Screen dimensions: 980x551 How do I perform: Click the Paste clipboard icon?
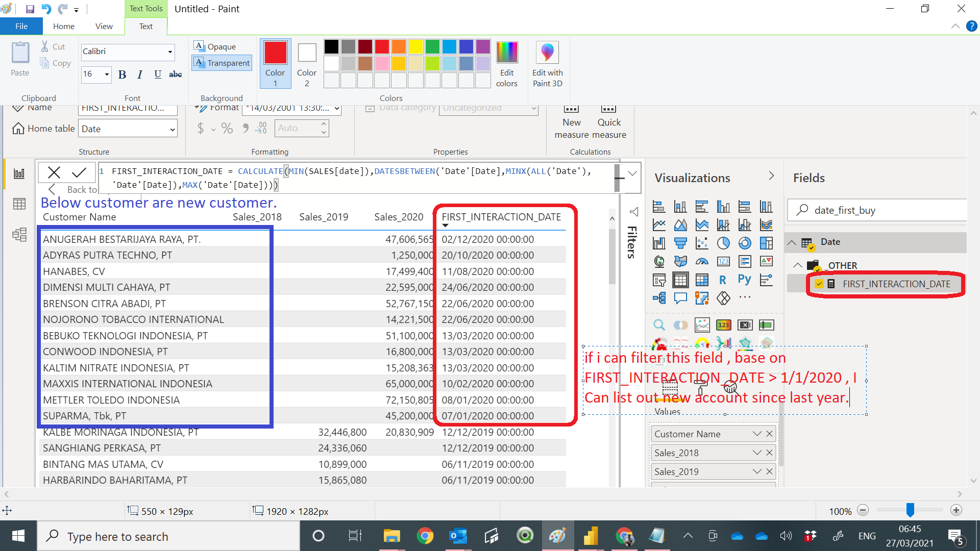[x=20, y=53]
